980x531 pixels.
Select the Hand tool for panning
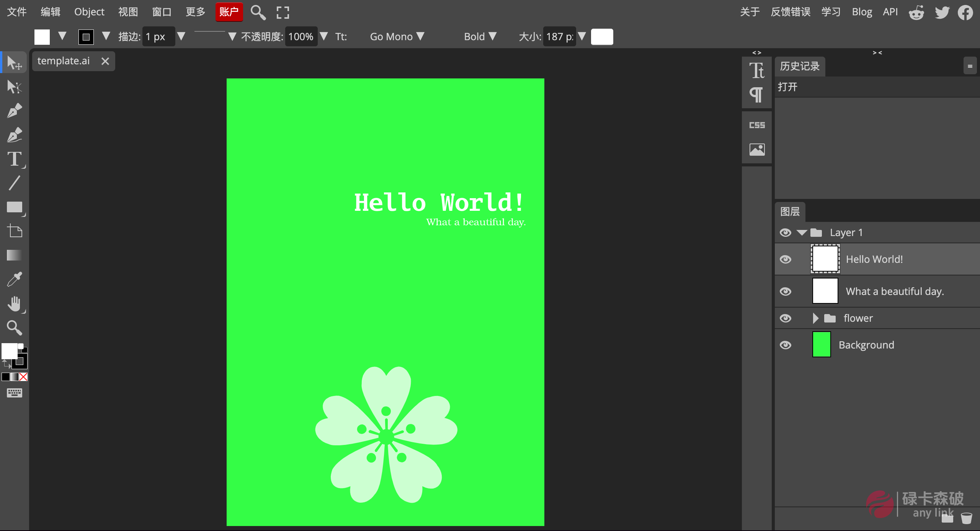(x=14, y=304)
